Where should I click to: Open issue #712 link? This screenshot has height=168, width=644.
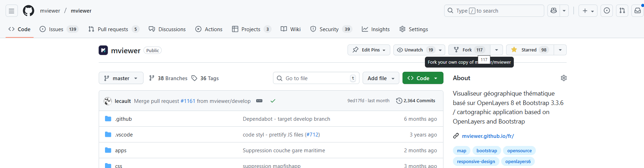pyautogui.click(x=312, y=135)
